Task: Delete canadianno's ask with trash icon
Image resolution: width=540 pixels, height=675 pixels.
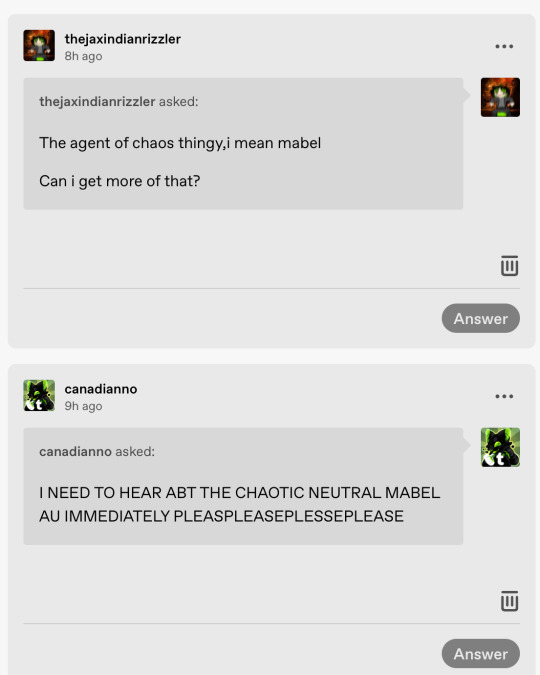Action: click(x=509, y=601)
